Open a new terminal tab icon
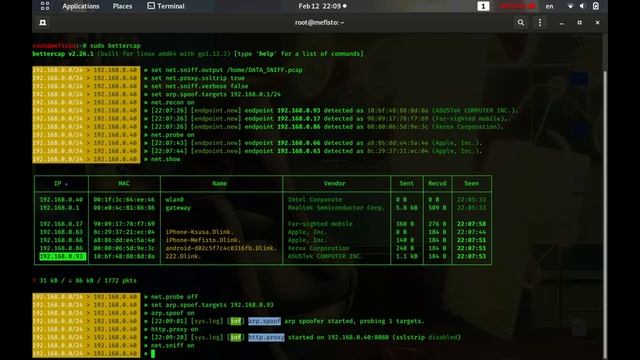Screen dimensions: 640x360 coord(42,22)
